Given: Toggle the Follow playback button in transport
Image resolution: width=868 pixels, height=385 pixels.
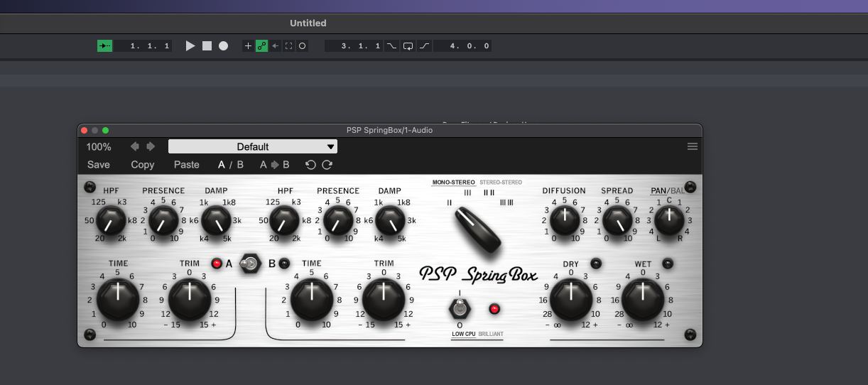Looking at the screenshot, I should [x=105, y=45].
